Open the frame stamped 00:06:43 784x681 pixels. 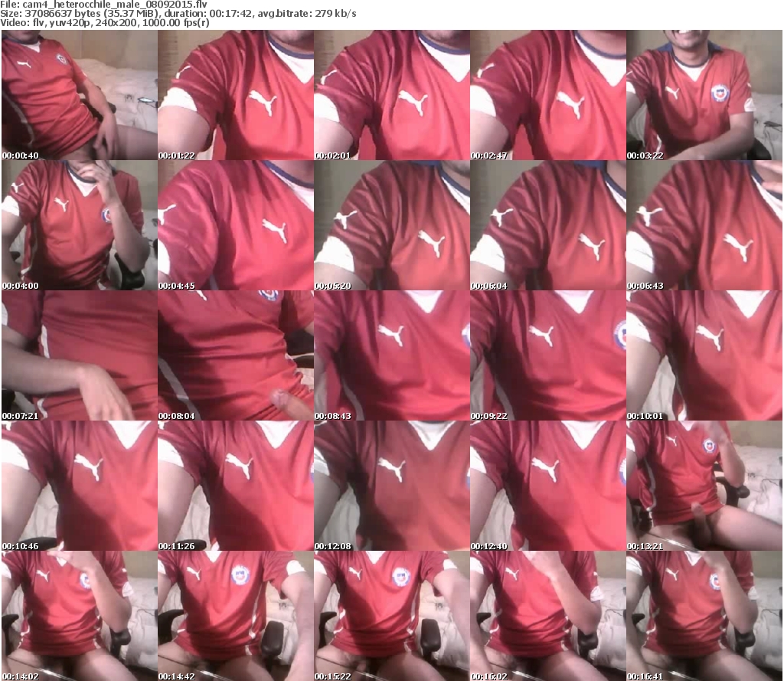(x=704, y=225)
